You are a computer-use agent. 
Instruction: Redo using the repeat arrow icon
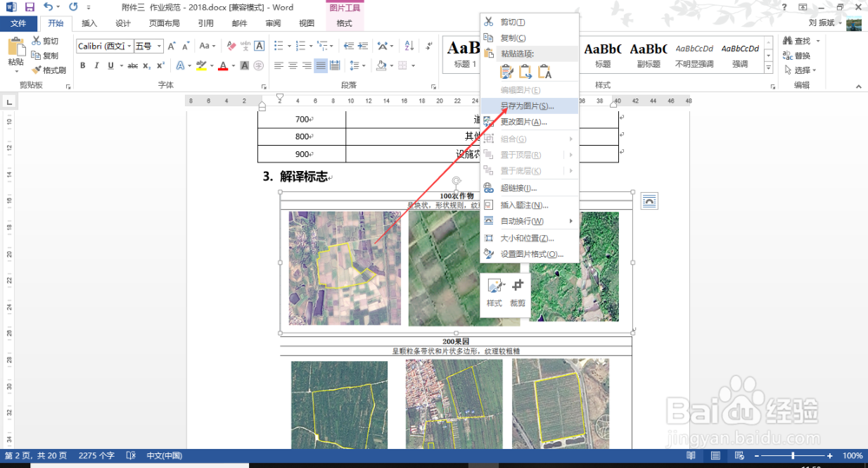click(x=73, y=7)
